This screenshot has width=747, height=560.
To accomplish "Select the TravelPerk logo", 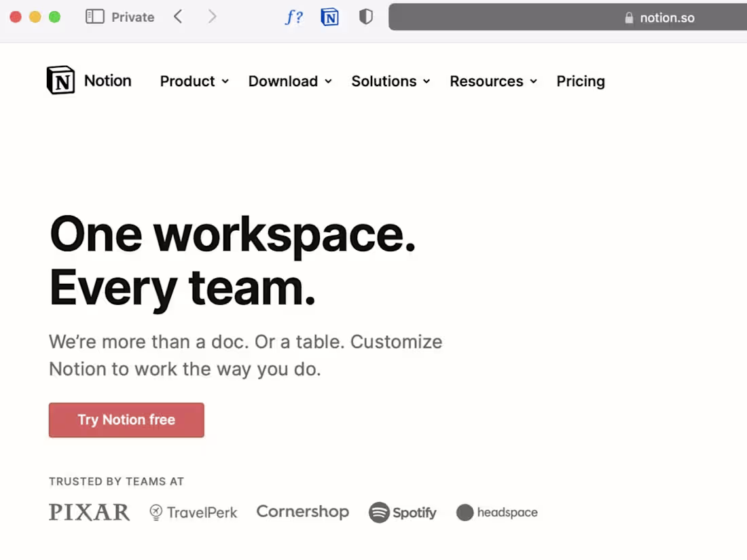I will point(193,512).
